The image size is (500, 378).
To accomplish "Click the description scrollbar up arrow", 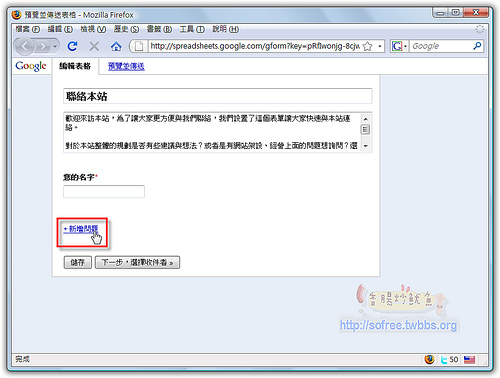I will click(366, 119).
